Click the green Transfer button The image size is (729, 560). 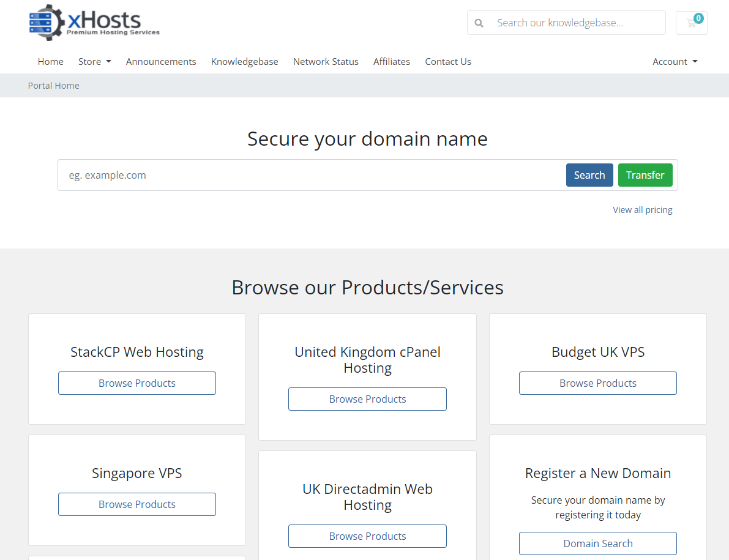(645, 175)
